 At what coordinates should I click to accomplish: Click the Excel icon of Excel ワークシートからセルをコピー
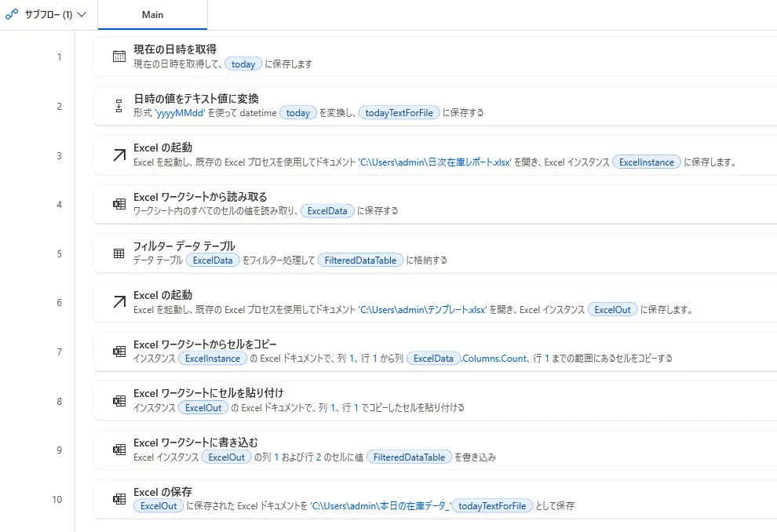(x=119, y=352)
